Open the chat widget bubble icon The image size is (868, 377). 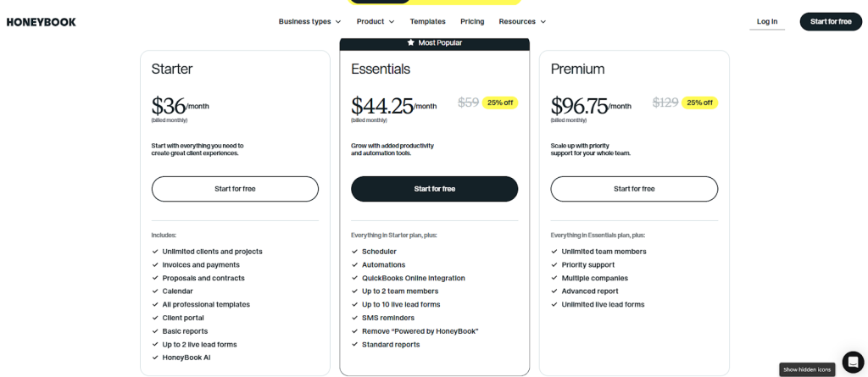[x=852, y=362]
